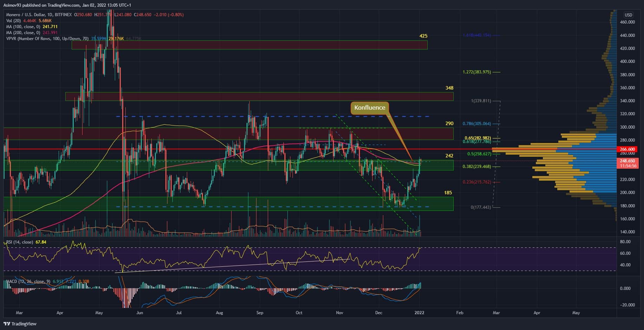Click the TradingView logo
Image resolution: width=644 pixels, height=330 pixels.
pos(20,324)
